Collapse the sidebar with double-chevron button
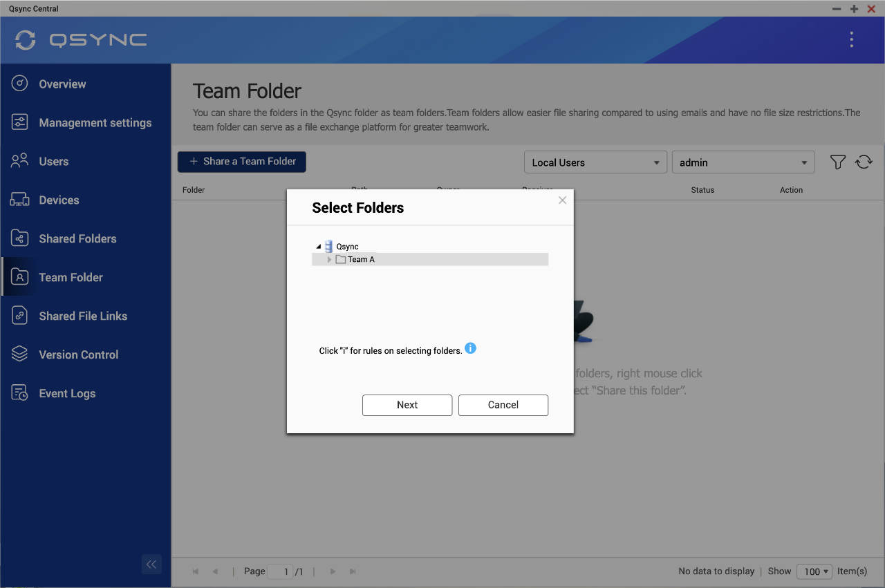The image size is (885, 588). coord(151,564)
